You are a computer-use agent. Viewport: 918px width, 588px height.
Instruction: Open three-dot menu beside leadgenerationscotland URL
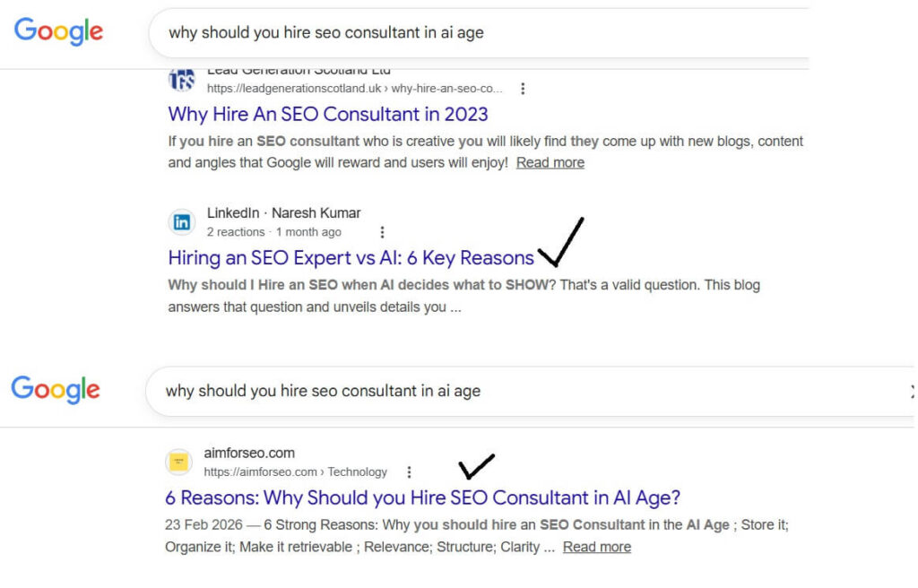point(523,89)
